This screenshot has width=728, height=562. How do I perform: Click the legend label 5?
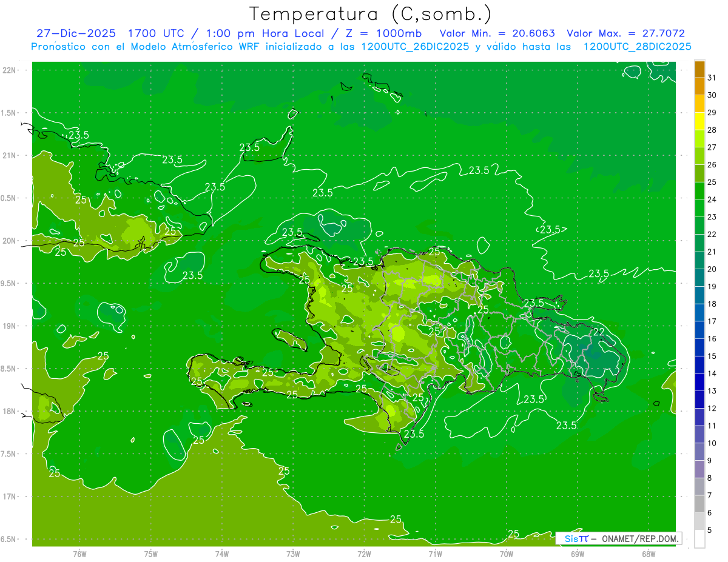click(x=710, y=530)
